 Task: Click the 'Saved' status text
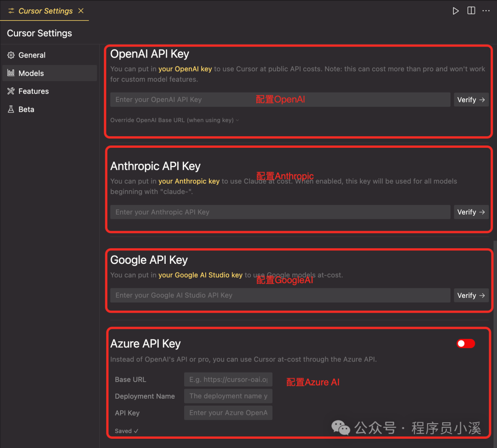tap(127, 431)
